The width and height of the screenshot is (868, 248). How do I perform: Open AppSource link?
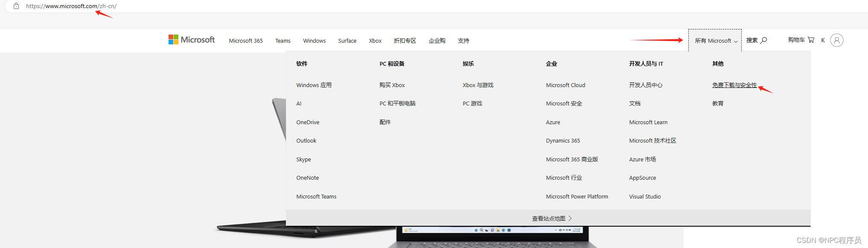click(x=642, y=178)
